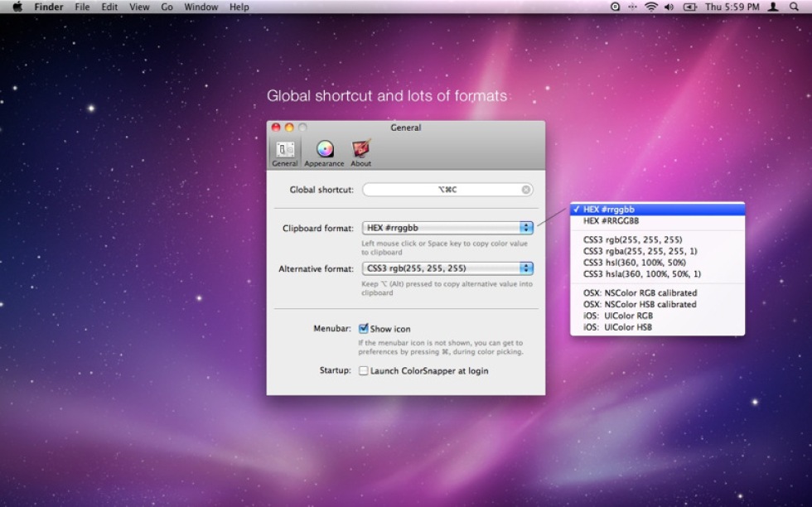Open the battery status menu

point(689,7)
